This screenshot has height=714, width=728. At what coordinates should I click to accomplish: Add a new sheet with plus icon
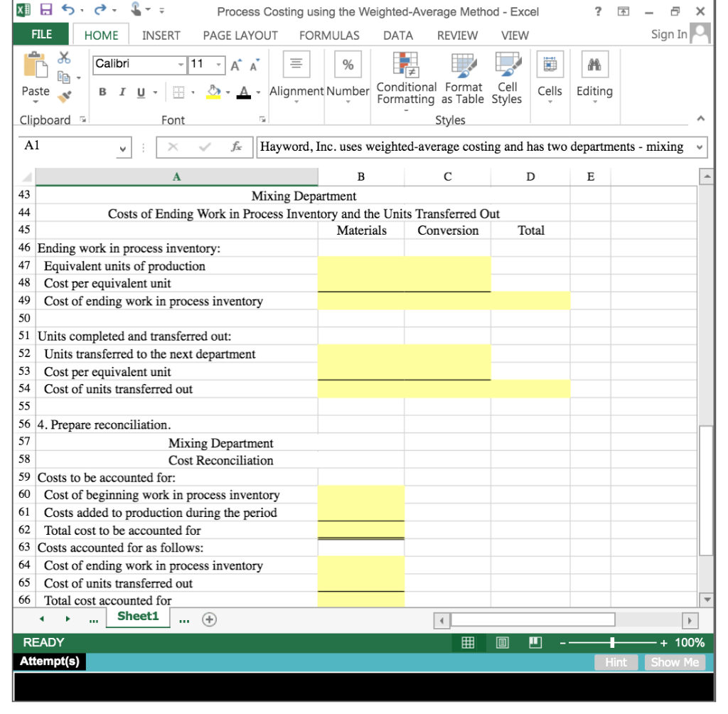210,619
